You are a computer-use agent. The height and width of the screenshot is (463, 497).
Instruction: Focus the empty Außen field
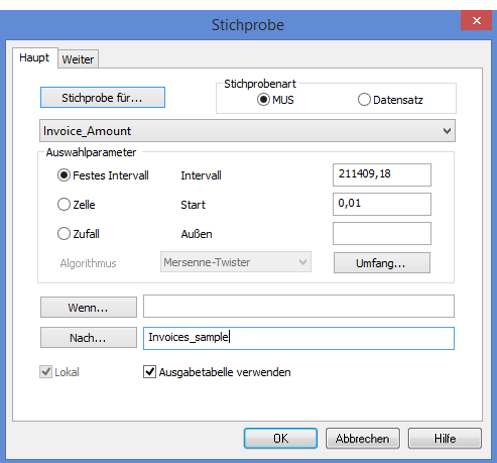(x=382, y=233)
